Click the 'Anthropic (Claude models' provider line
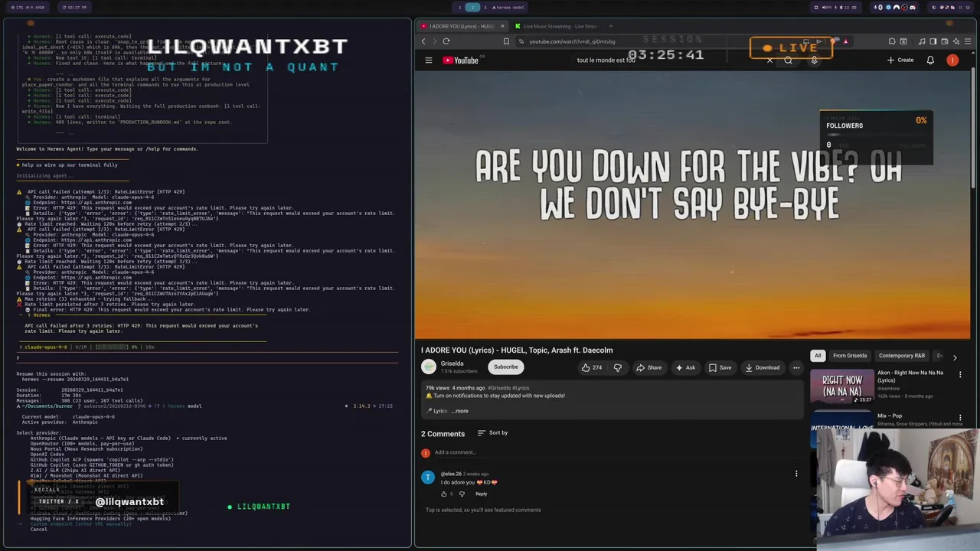 click(129, 439)
